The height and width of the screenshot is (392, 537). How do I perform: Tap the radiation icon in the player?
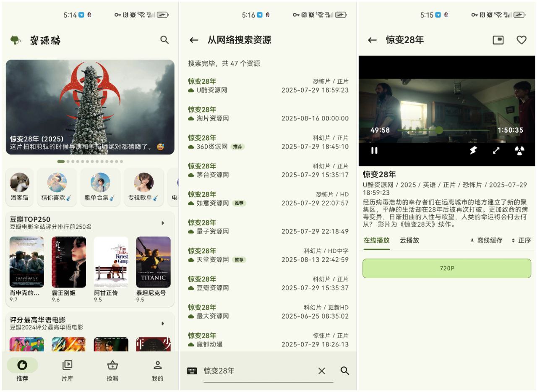point(519,150)
